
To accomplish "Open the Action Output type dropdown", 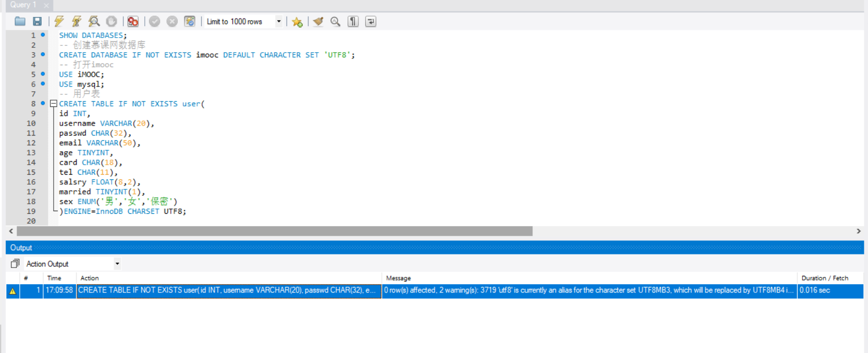I will pyautogui.click(x=117, y=264).
